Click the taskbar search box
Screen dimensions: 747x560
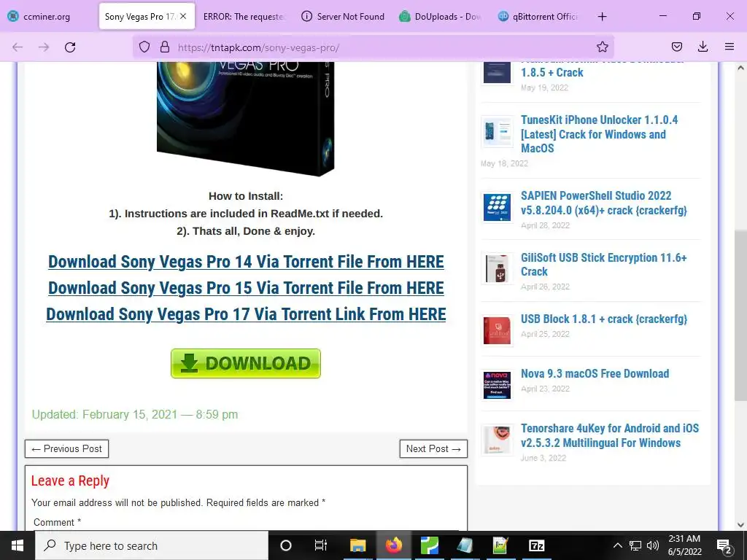(x=152, y=545)
